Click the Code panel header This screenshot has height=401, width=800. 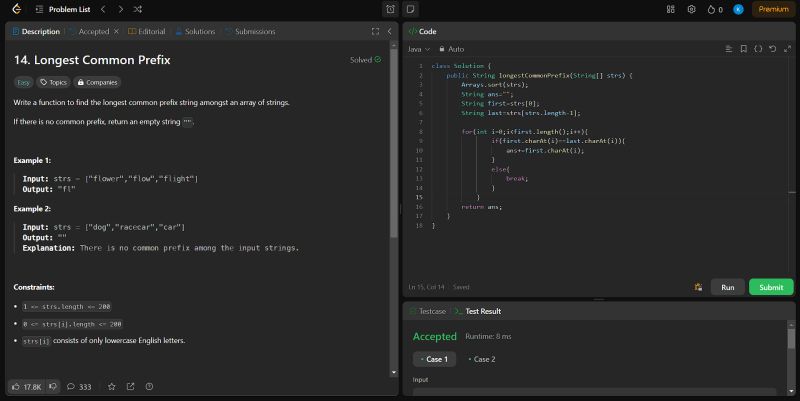(x=422, y=31)
